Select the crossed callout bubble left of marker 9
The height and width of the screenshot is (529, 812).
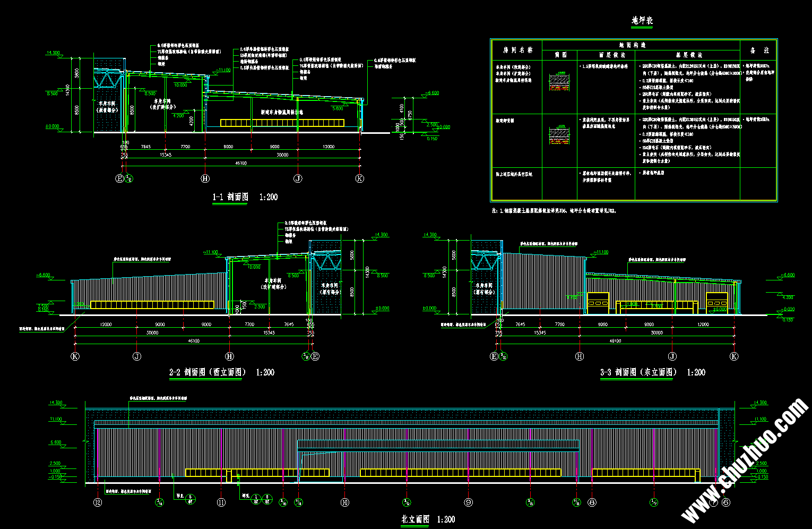(408, 503)
